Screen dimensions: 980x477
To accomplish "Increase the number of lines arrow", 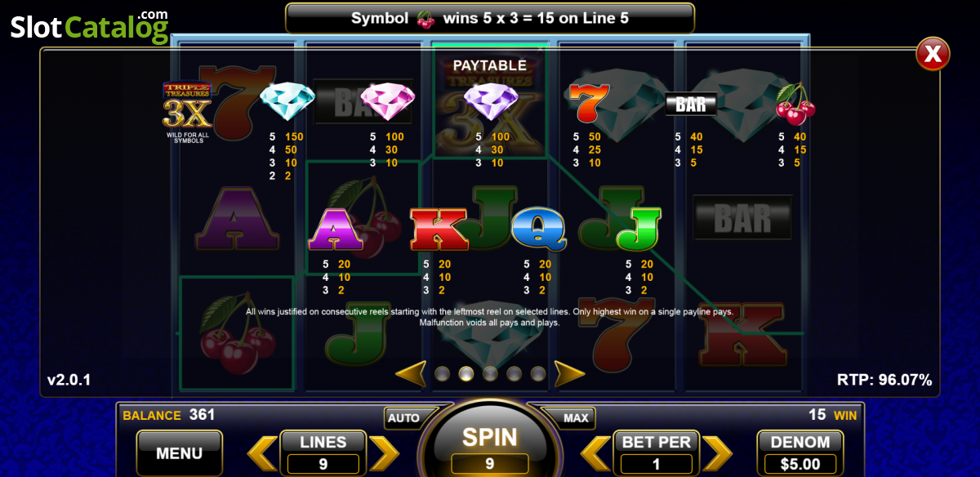I will click(x=384, y=453).
